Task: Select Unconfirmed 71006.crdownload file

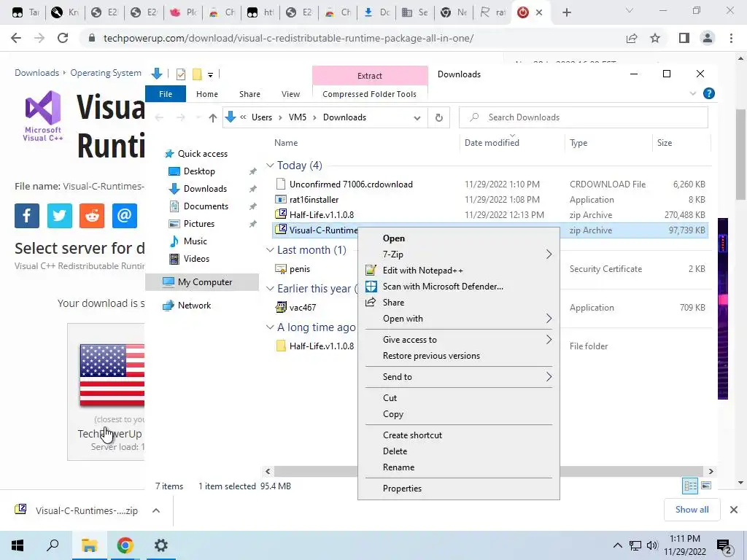Action: (x=491, y=184)
